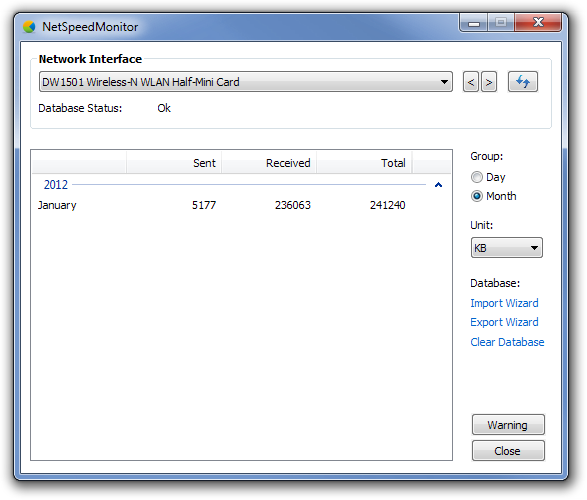Open the Unit KB dropdown
This screenshot has width=587, height=500.
[507, 248]
